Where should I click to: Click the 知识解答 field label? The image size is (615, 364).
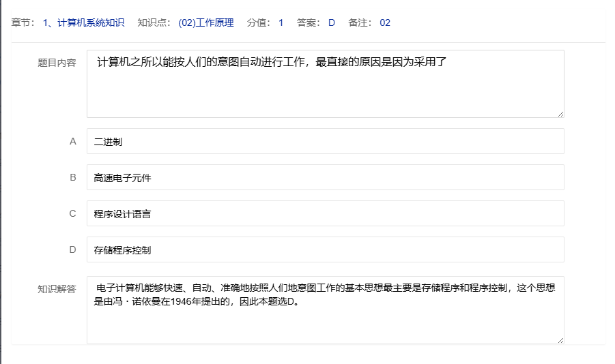click(x=57, y=289)
